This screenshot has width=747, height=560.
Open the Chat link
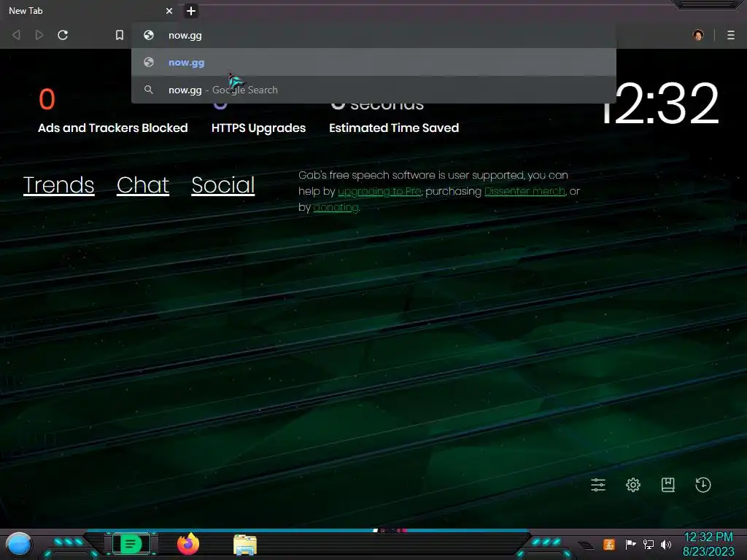pos(143,185)
